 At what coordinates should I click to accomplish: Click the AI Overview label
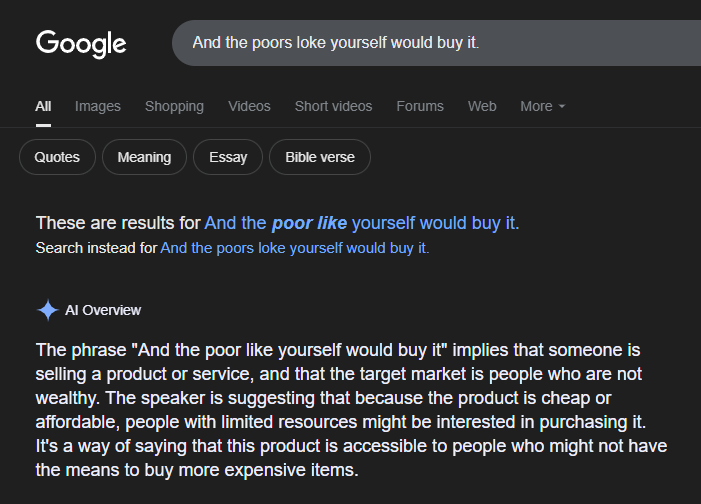(x=103, y=310)
